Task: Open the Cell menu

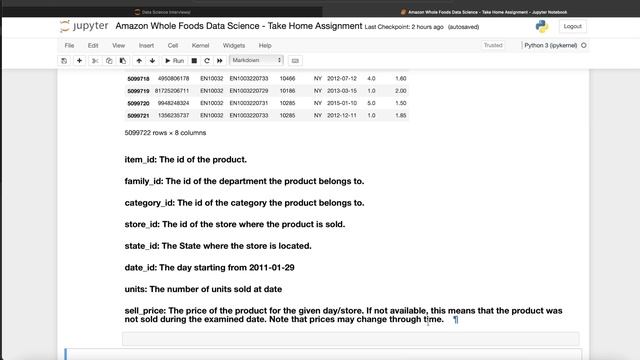Action: (173, 45)
